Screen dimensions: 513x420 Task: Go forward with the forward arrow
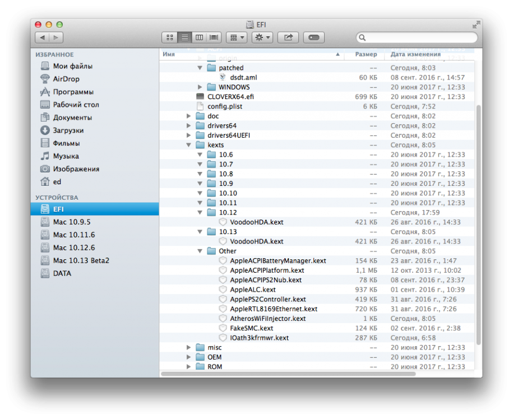click(x=56, y=38)
